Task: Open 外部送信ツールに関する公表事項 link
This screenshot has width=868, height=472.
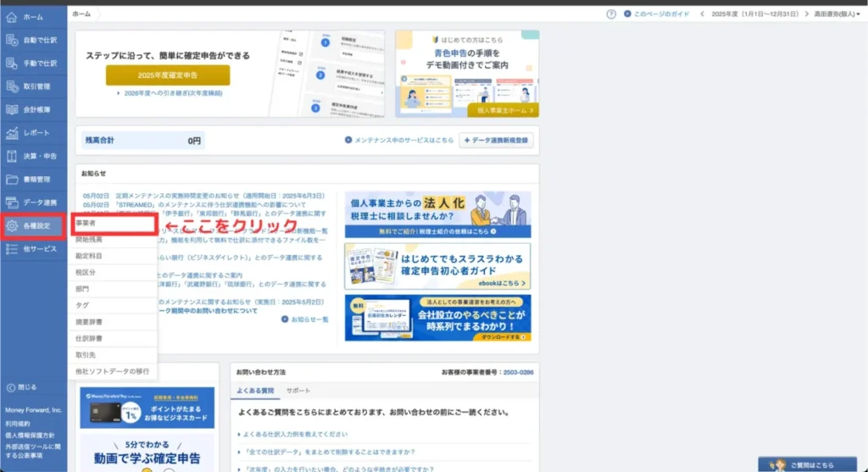Action: click(33, 451)
